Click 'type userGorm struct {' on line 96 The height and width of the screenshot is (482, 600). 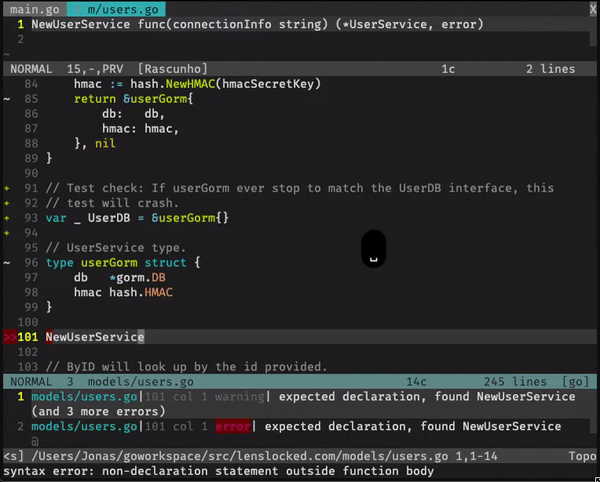(123, 263)
